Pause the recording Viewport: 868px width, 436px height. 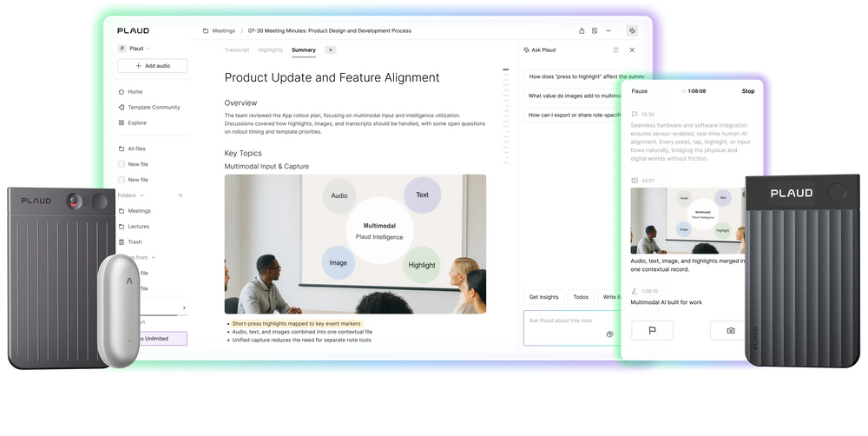[x=639, y=91]
